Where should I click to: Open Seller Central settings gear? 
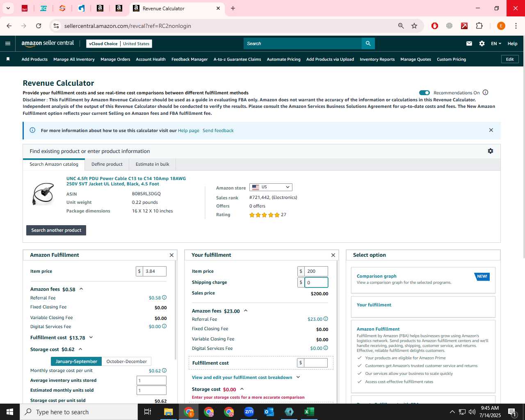click(482, 43)
